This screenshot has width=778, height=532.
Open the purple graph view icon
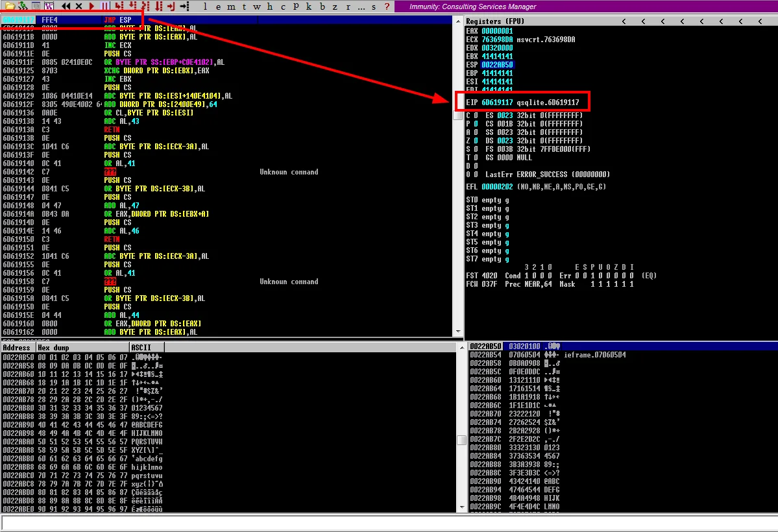[49, 6]
